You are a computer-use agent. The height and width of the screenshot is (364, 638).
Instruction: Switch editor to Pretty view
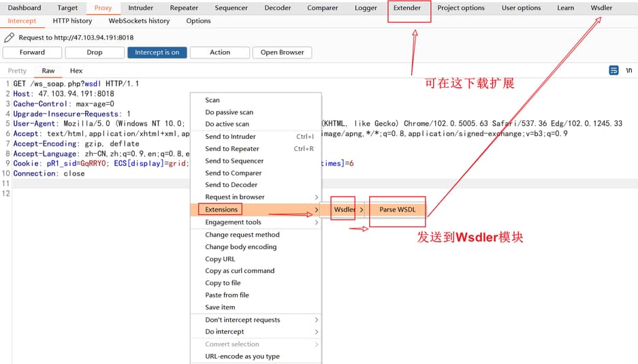(17, 71)
